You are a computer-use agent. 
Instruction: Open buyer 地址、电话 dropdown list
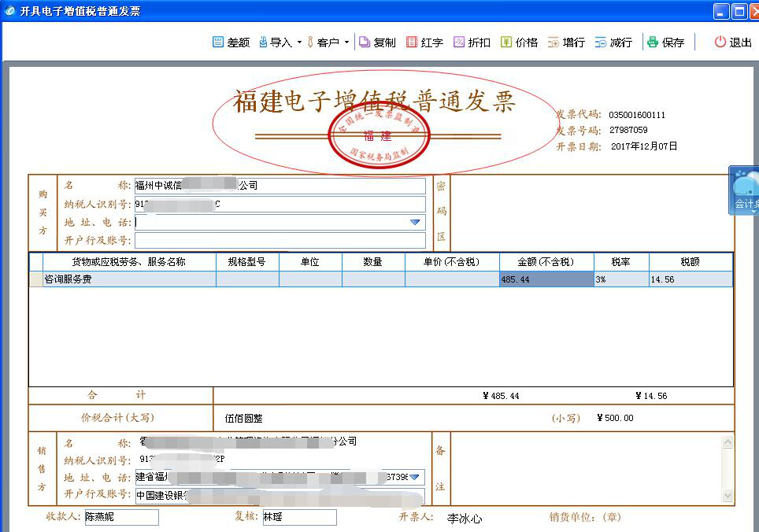point(415,223)
